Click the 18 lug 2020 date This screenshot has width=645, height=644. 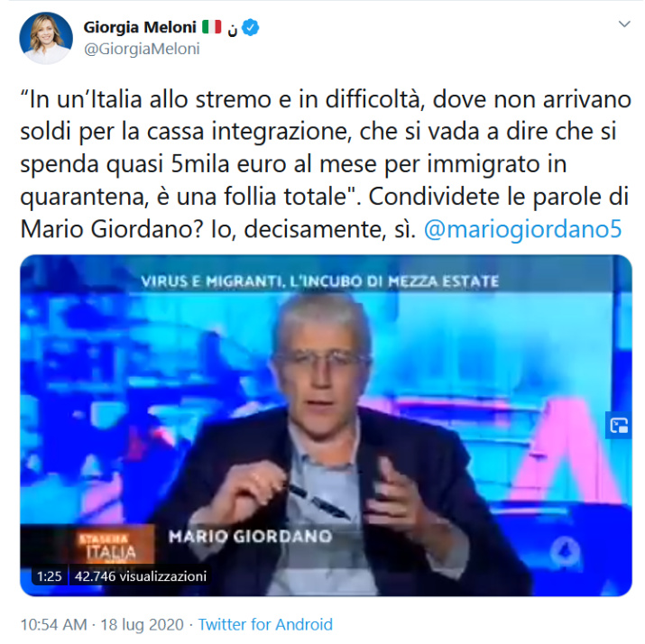(142, 624)
